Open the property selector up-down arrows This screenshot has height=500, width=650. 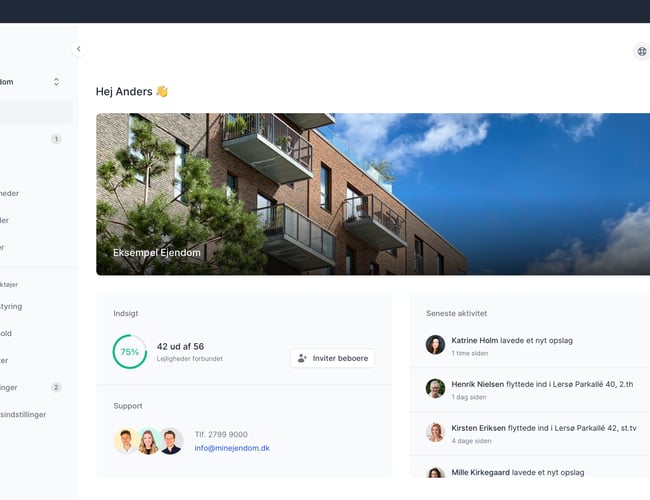[56, 82]
